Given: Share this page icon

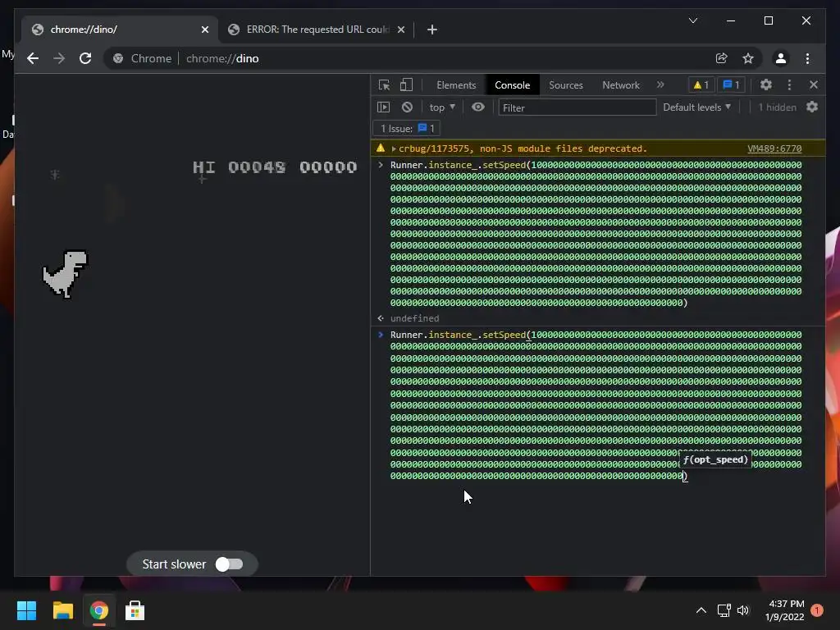Looking at the screenshot, I should pyautogui.click(x=722, y=58).
